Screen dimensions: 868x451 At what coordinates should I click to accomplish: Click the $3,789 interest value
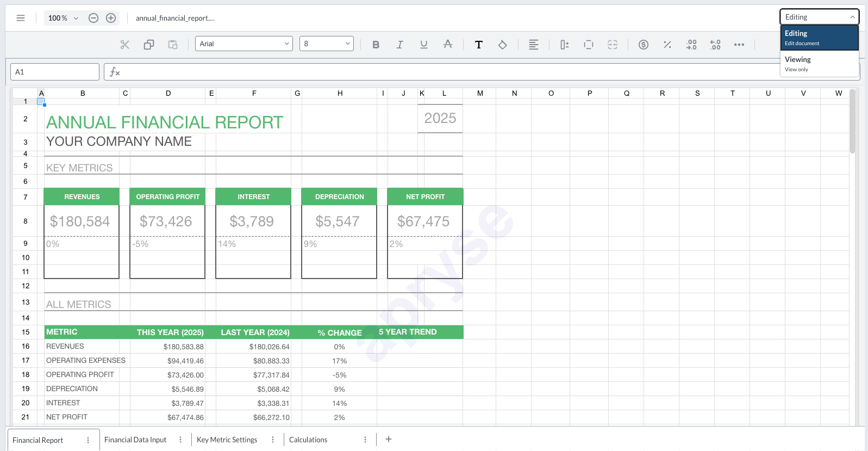click(252, 221)
